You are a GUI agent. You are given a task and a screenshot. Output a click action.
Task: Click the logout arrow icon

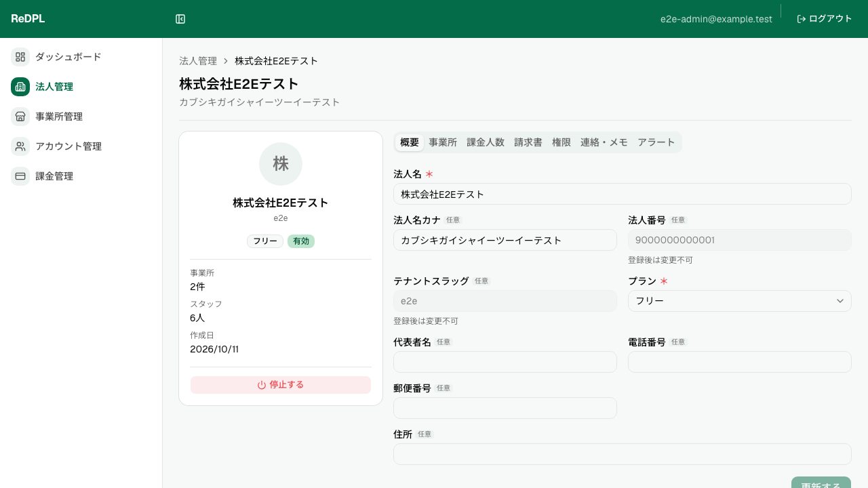point(802,19)
